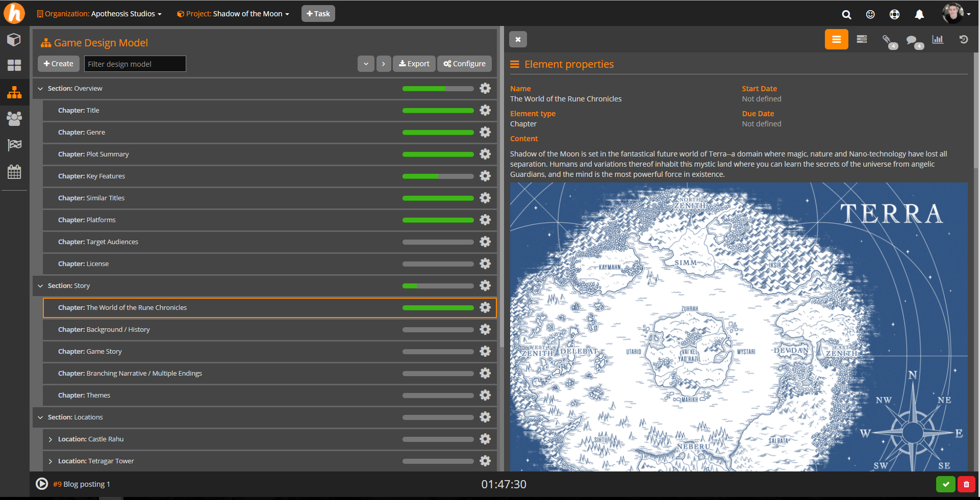The height and width of the screenshot is (500, 980).
Task: Select Chapter: Branching Narrative / Multiple Endings
Action: pos(269,373)
